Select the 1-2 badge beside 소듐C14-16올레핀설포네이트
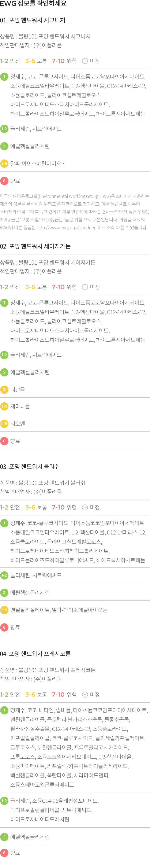The height and width of the screenshot is (868, 150). (x=4, y=801)
